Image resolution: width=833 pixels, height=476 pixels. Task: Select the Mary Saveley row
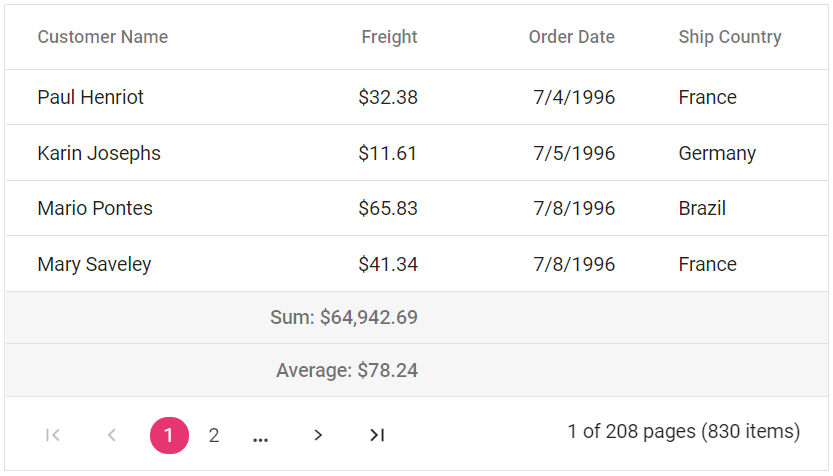[94, 264]
